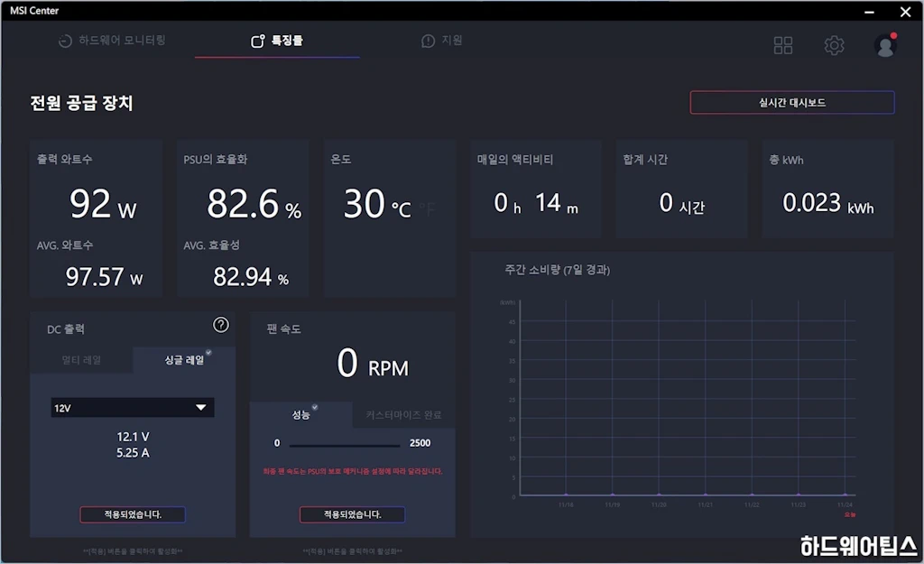The width and height of the screenshot is (924, 564).
Task: Switch to 하드웨어 모니터링 tab
Action: (x=112, y=40)
